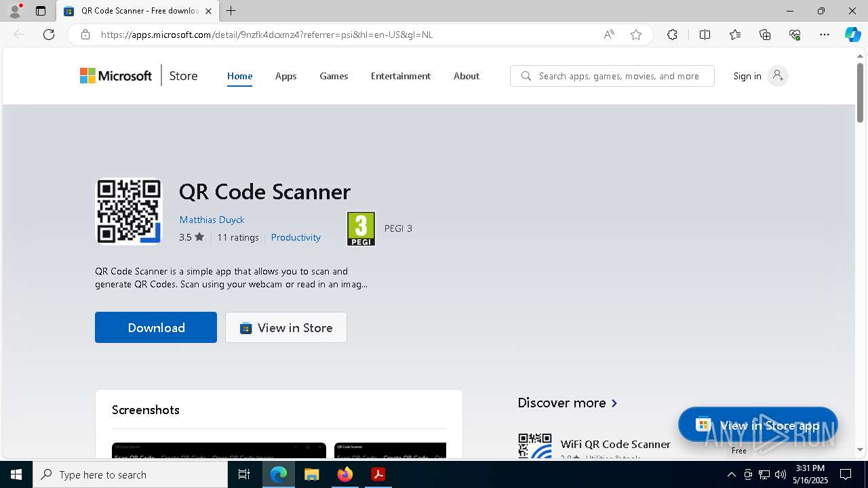
Task: Click the blue Download button
Action: tap(156, 327)
